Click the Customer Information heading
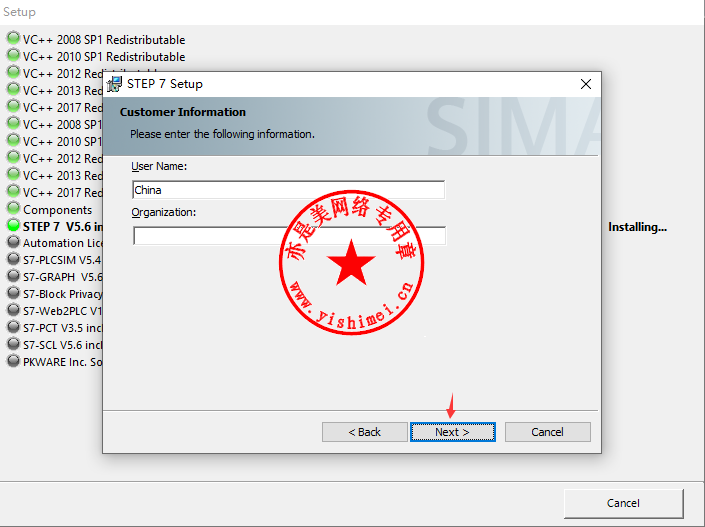The width and height of the screenshot is (705, 527). pyautogui.click(x=183, y=112)
